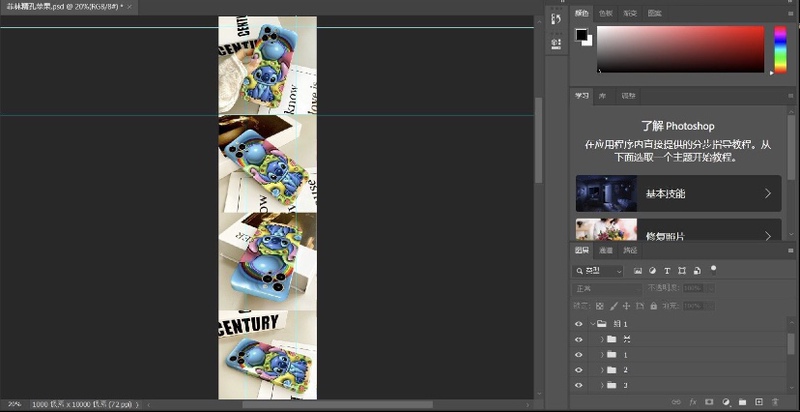Select the 组 1 layer name
This screenshot has width=800, height=412.
(620, 324)
